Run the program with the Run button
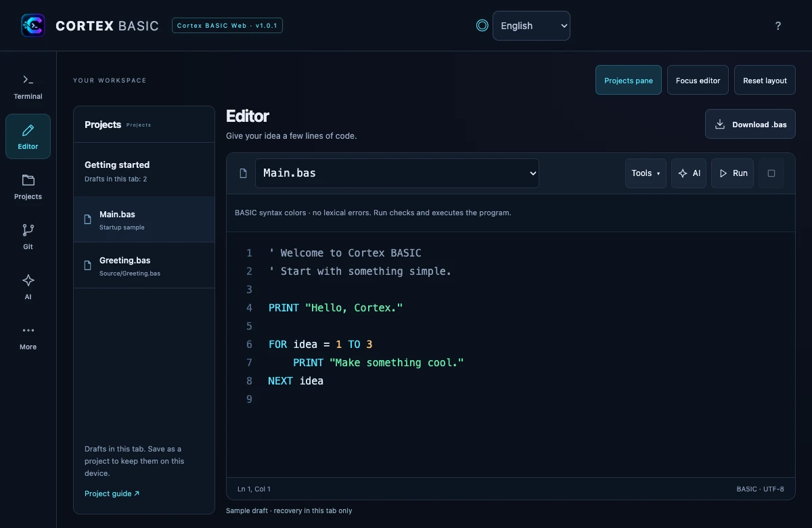The width and height of the screenshot is (812, 528). click(732, 173)
